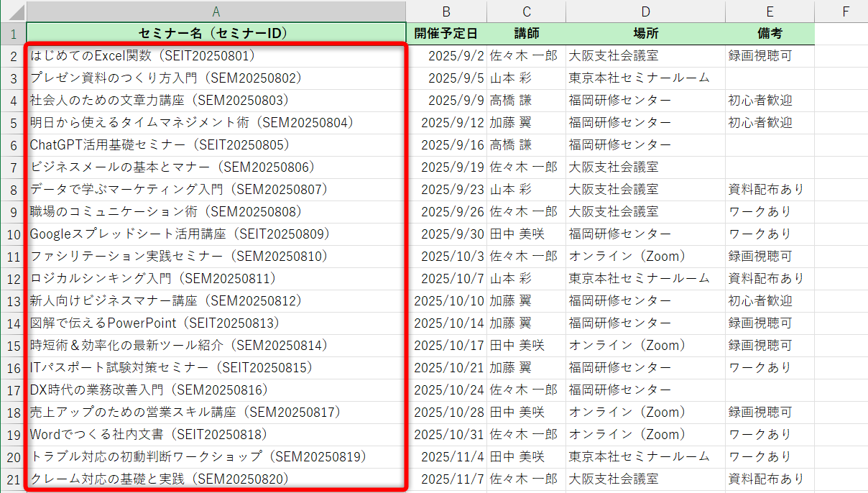Image resolution: width=868 pixels, height=493 pixels.
Task: Select the 場所 header cell
Action: point(645,34)
